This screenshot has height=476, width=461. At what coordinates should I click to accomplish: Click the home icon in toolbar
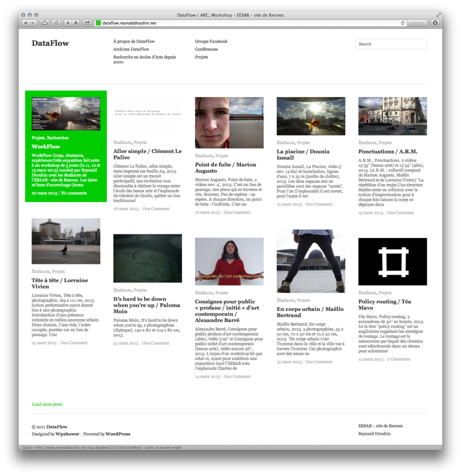pyautogui.click(x=56, y=23)
